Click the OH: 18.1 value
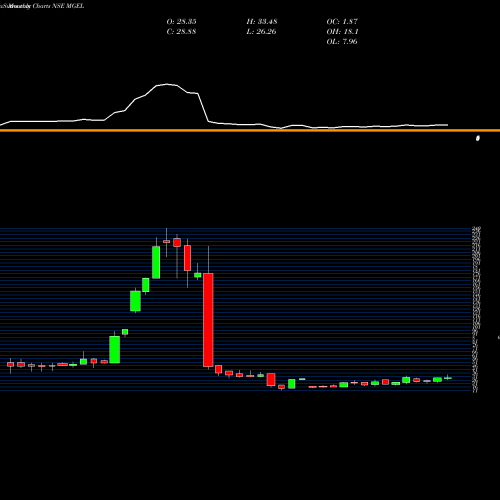Image resolution: width=500 pixels, height=500 pixels. click(x=342, y=32)
